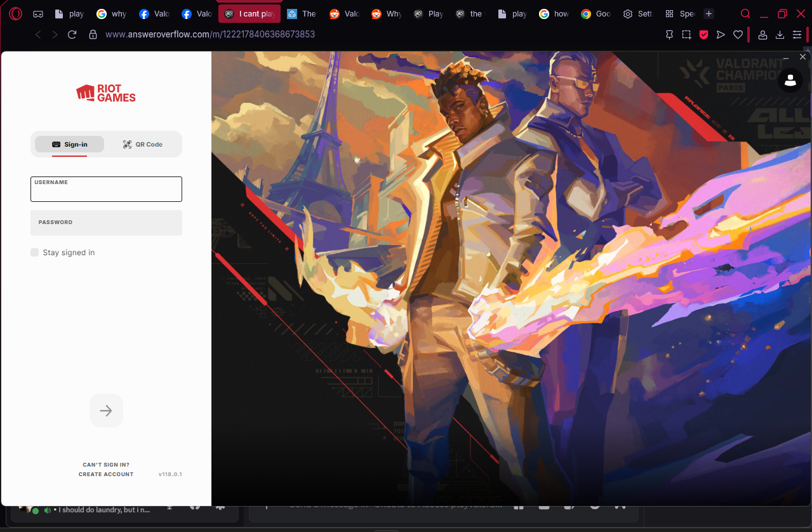Switch to the 'The' browser tab

(x=302, y=14)
